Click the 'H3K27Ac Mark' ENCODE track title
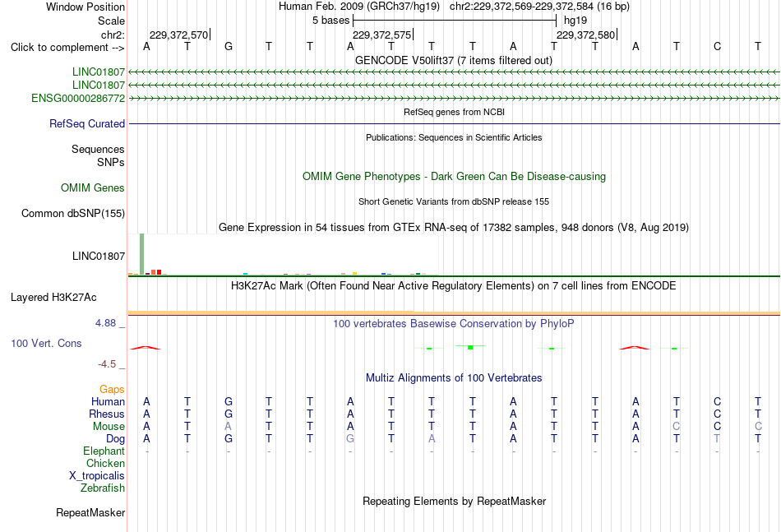Image resolution: width=781 pixels, height=532 pixels. pos(454,286)
